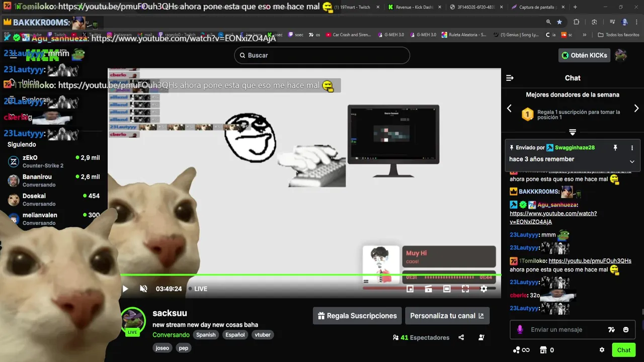Switch to the 197mart - Twitch tab
Viewport: 644px width, 362px height.
(x=355, y=7)
